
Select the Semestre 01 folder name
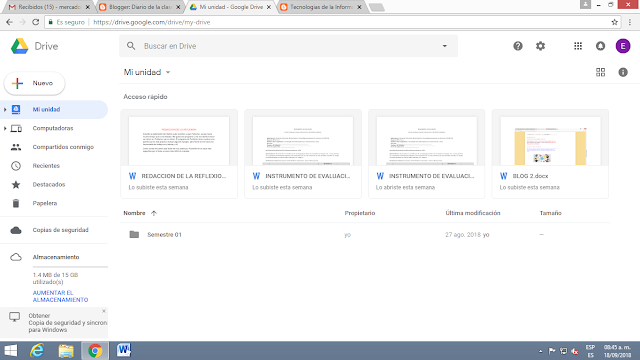(164, 235)
